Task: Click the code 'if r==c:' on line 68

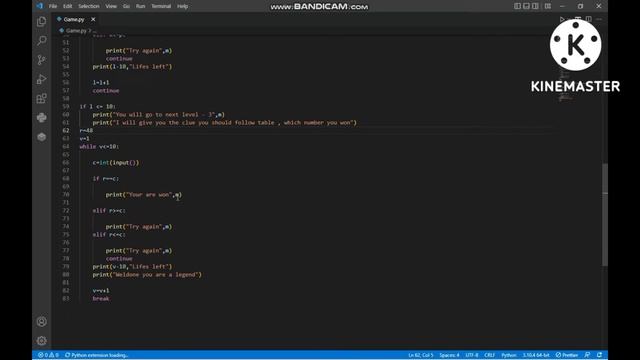Action: pyautogui.click(x=106, y=179)
